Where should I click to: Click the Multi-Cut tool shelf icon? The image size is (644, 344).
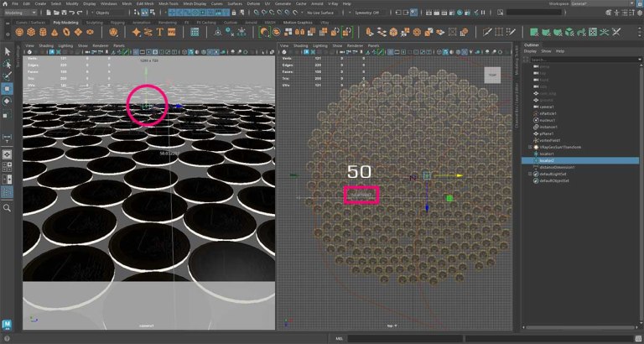click(487, 32)
